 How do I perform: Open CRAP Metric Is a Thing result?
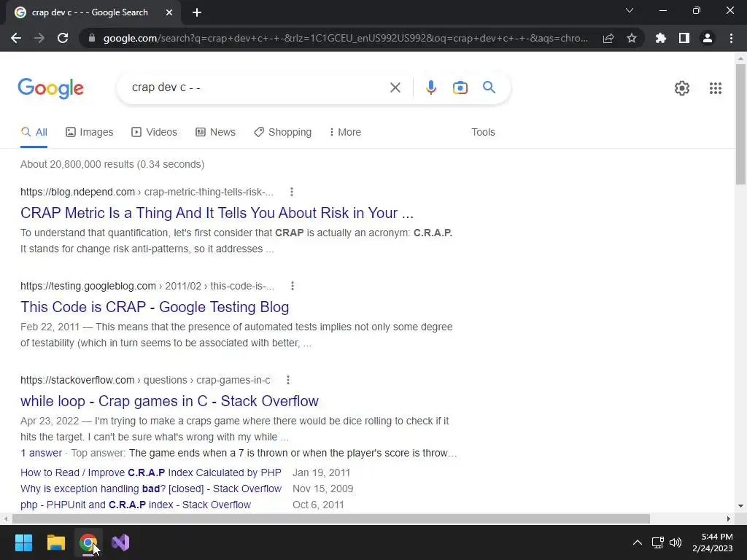point(217,213)
